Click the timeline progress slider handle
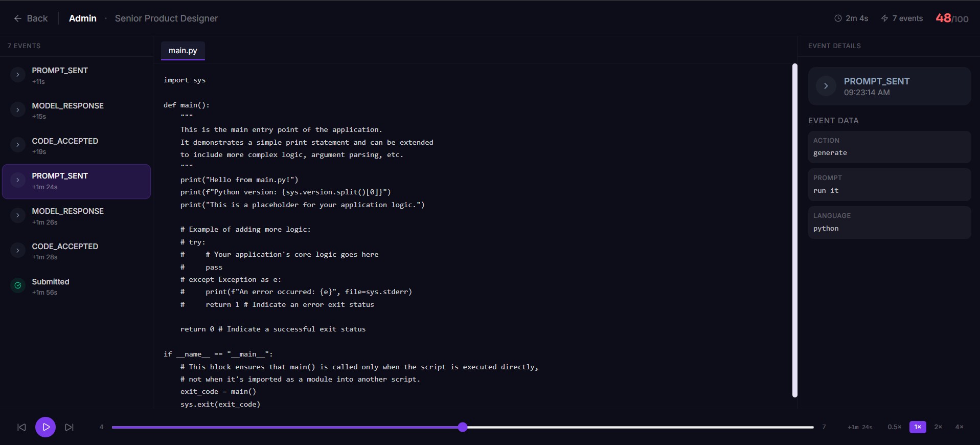The width and height of the screenshot is (980, 445). pos(463,427)
